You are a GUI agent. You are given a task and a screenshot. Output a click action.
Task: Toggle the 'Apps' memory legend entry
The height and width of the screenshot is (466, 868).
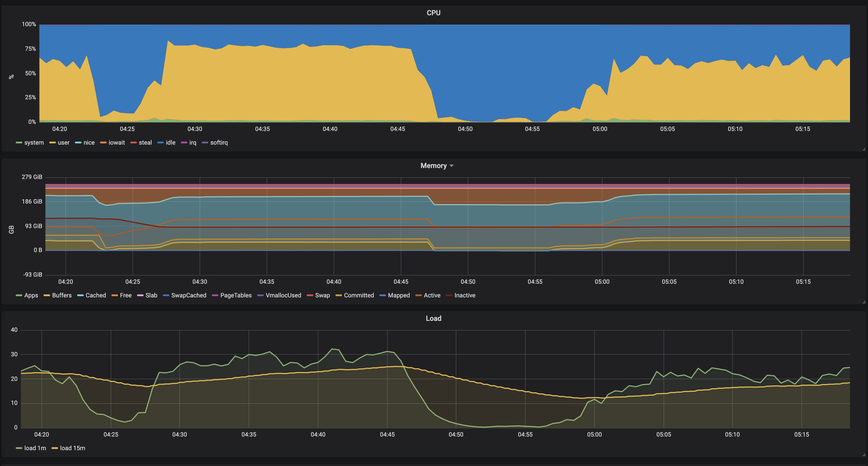tap(31, 295)
